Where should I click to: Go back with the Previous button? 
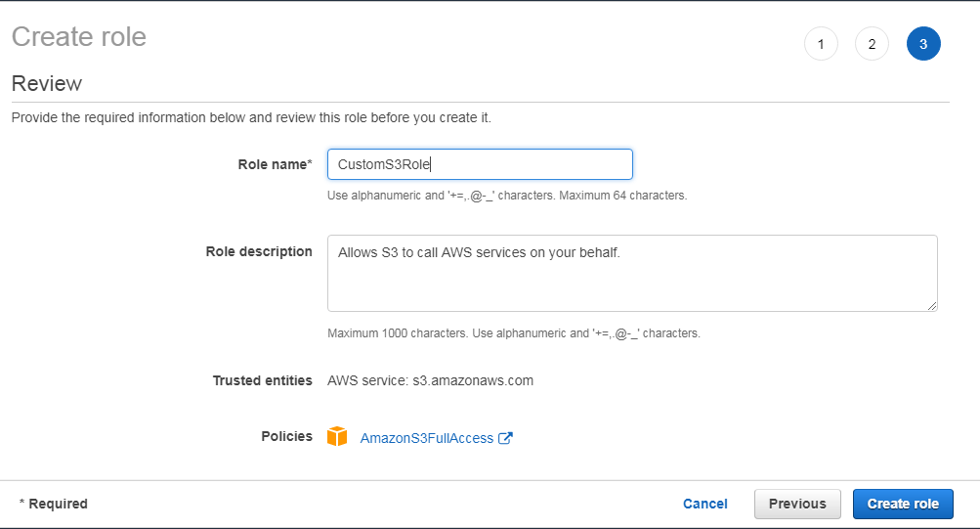797,504
